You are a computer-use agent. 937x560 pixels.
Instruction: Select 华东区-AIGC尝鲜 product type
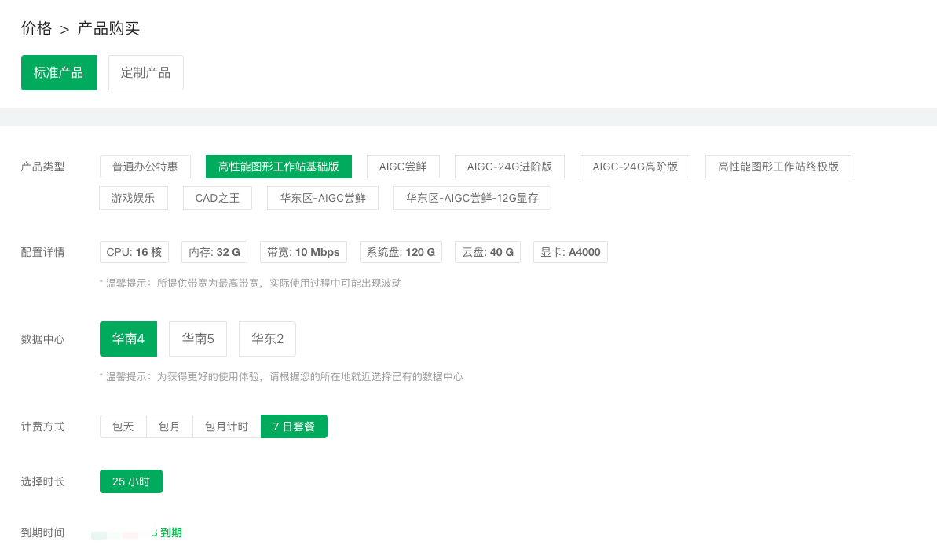click(x=323, y=198)
